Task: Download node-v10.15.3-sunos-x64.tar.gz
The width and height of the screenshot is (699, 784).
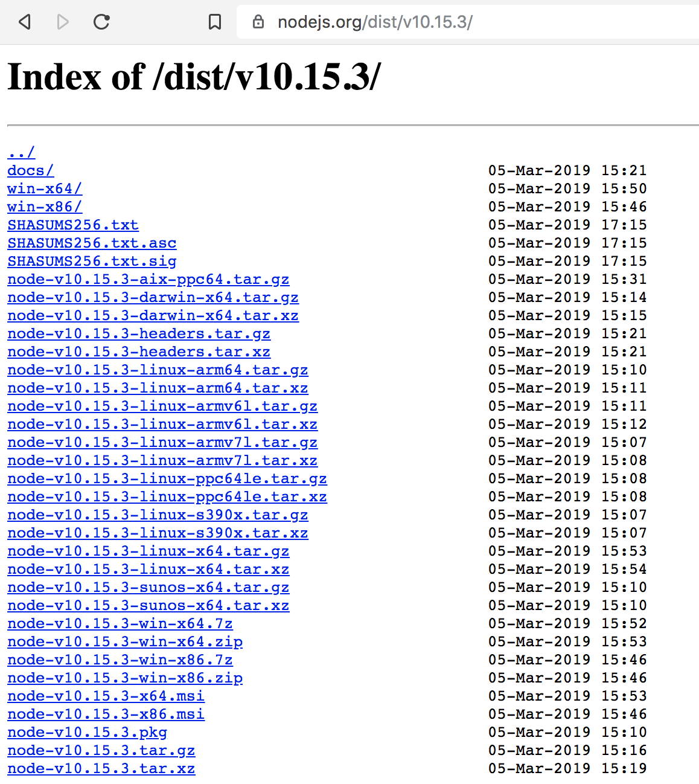Action: pos(148,587)
